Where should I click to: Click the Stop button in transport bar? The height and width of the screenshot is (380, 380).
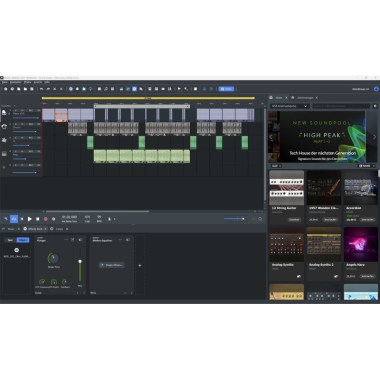click(x=38, y=219)
